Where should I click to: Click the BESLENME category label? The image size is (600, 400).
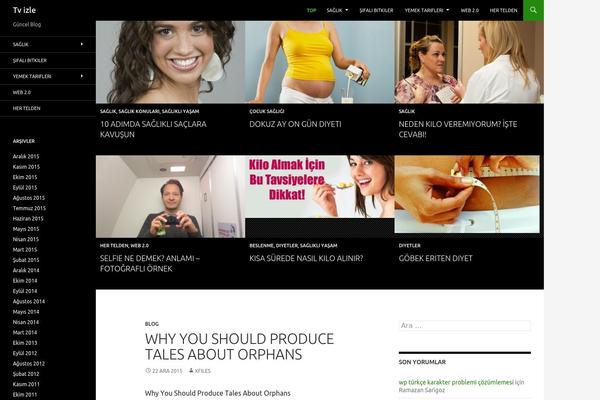point(261,245)
